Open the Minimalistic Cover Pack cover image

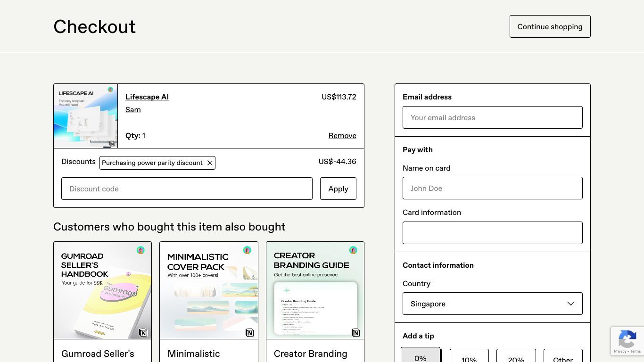click(x=209, y=290)
